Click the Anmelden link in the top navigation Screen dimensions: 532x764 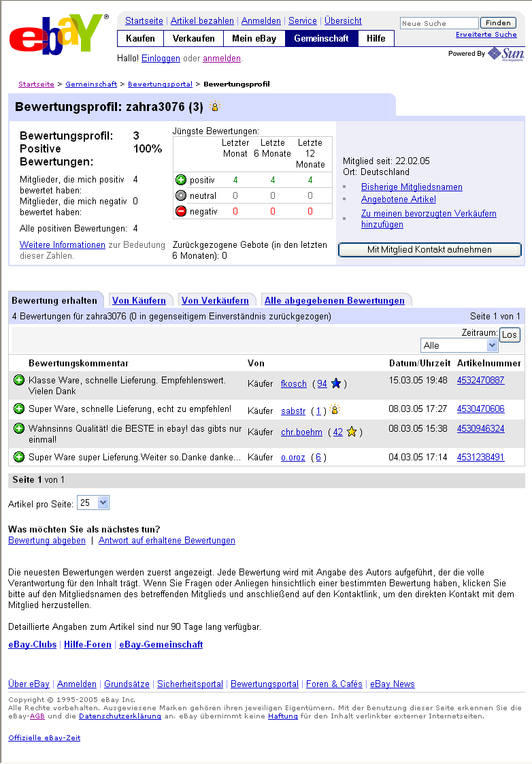click(261, 21)
